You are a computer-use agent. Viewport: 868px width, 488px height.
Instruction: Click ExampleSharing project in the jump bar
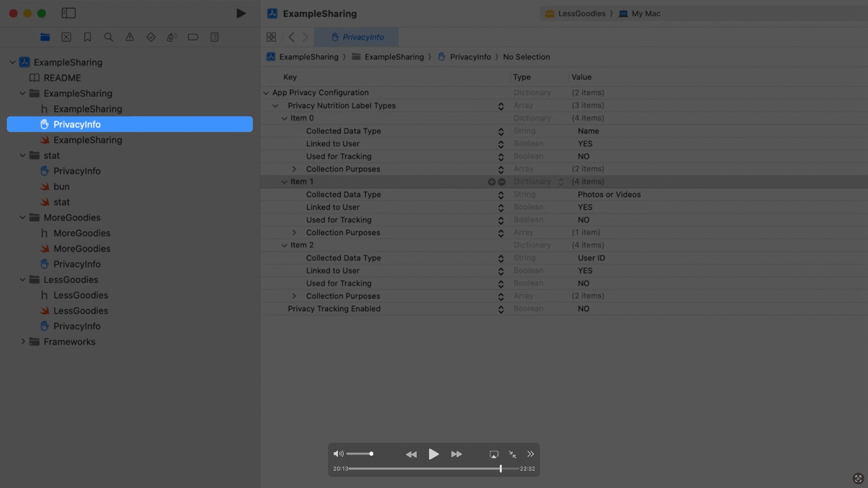(x=303, y=57)
